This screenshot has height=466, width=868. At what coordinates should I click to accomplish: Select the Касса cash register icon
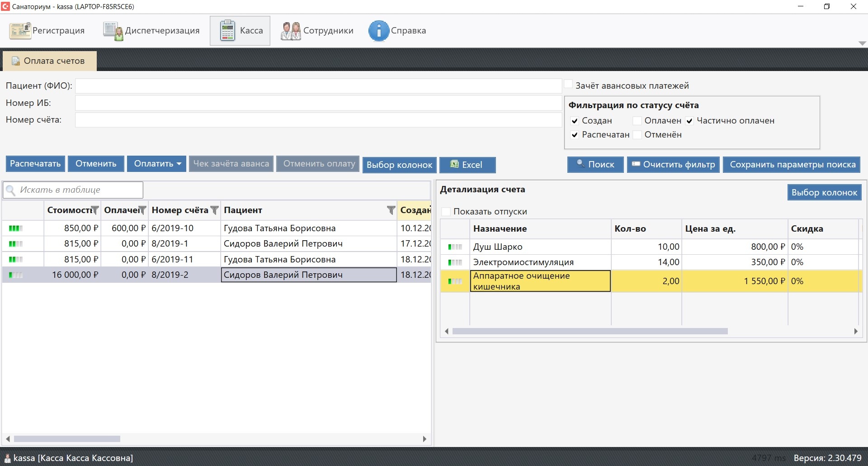click(x=227, y=31)
